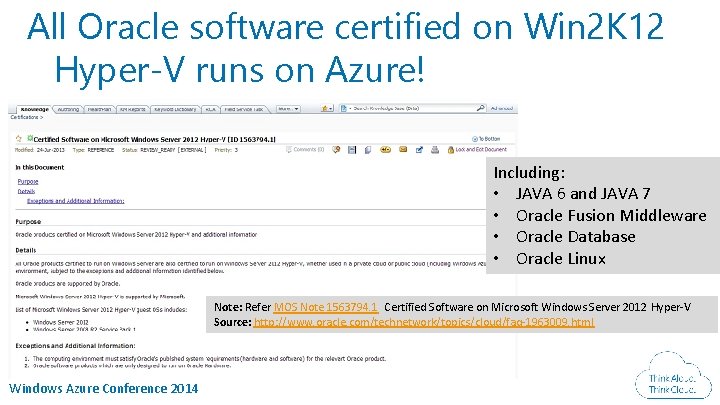Open the KM Reports tab
This screenshot has height=405, width=720.
click(x=132, y=109)
